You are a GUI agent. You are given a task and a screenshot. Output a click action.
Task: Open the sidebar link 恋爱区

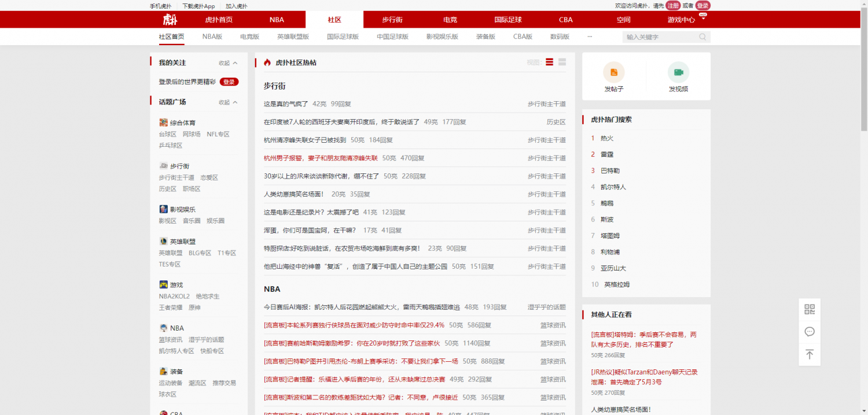coord(209,177)
